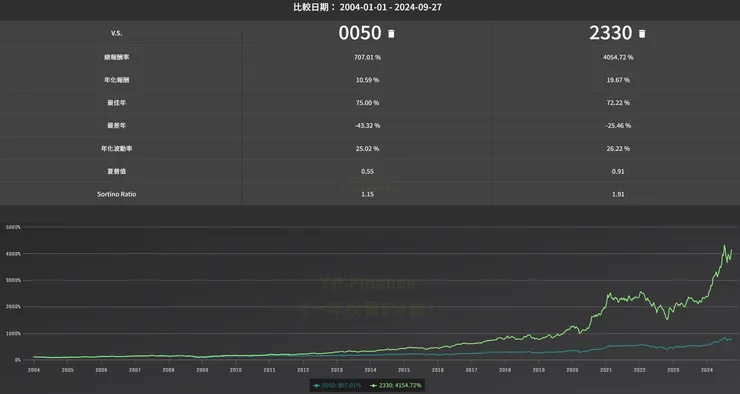Select the 0050 ticker heading
The image size is (740, 394).
[360, 33]
